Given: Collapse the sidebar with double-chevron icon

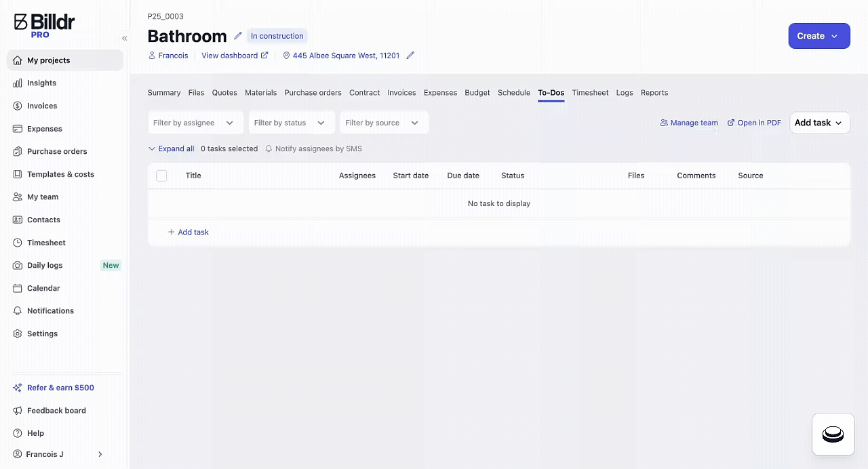Looking at the screenshot, I should [124, 39].
